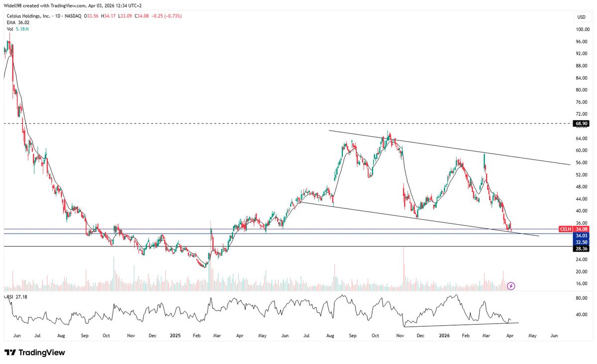Click the earnings lightning bolt icon

pos(511,286)
